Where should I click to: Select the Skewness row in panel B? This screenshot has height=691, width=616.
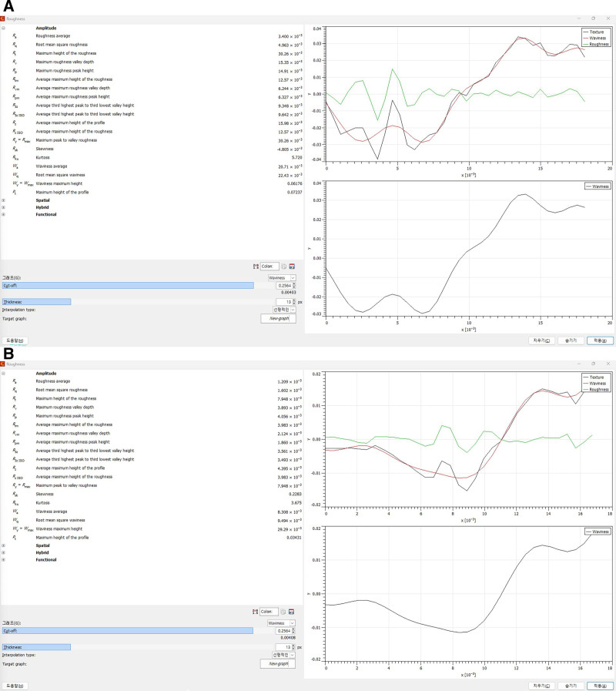coord(152,494)
